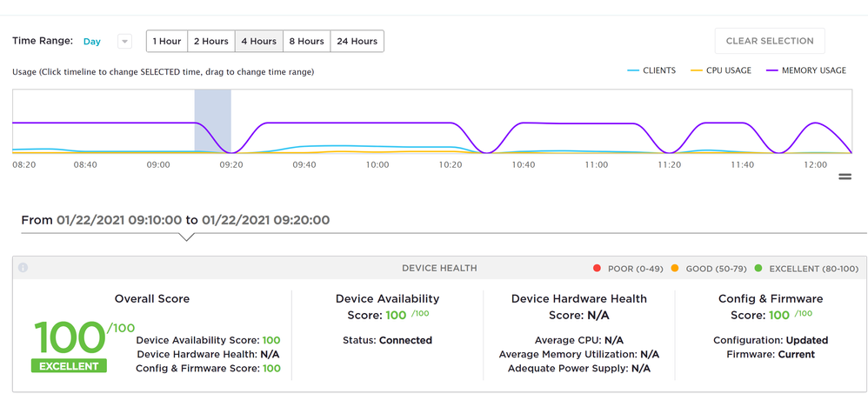Choose the 8 Hours time range

point(306,41)
